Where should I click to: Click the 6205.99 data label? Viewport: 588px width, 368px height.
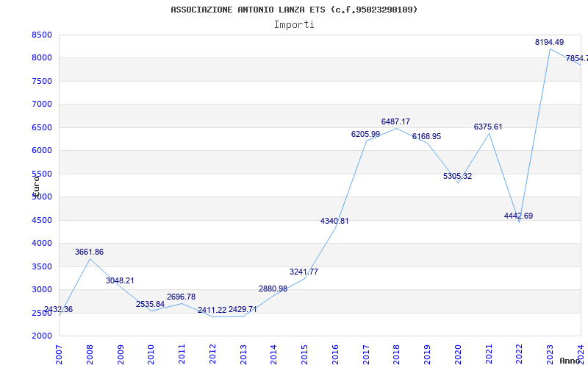365,134
